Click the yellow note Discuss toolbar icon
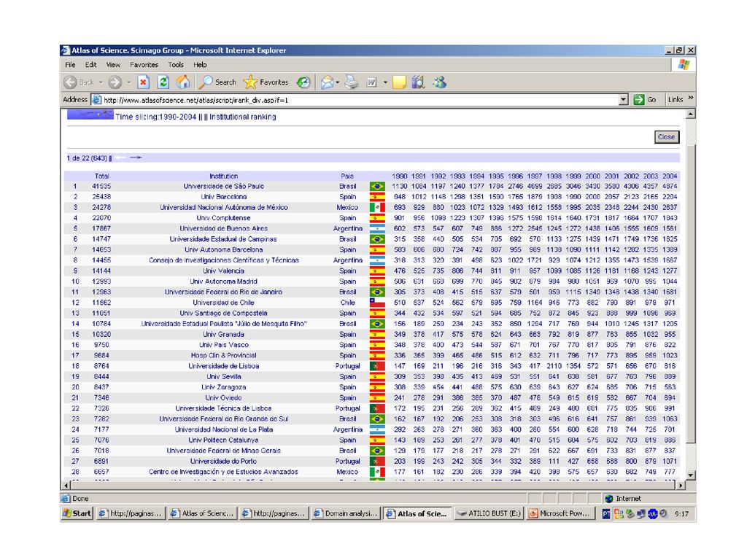Viewport: 747px width, 560px height. 399,82
